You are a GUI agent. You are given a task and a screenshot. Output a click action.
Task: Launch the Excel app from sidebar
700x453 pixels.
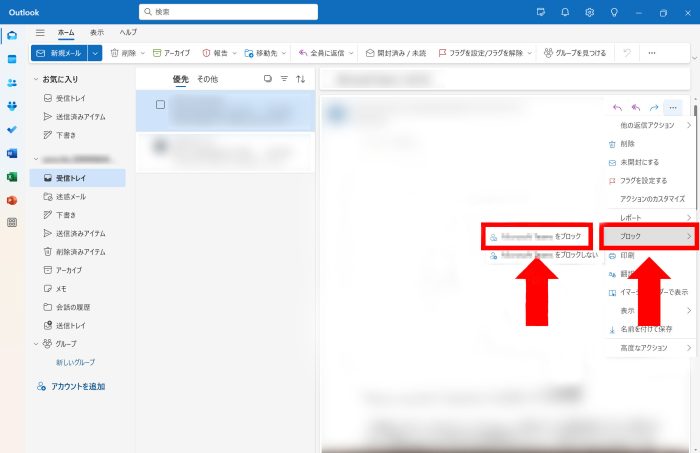click(x=12, y=176)
